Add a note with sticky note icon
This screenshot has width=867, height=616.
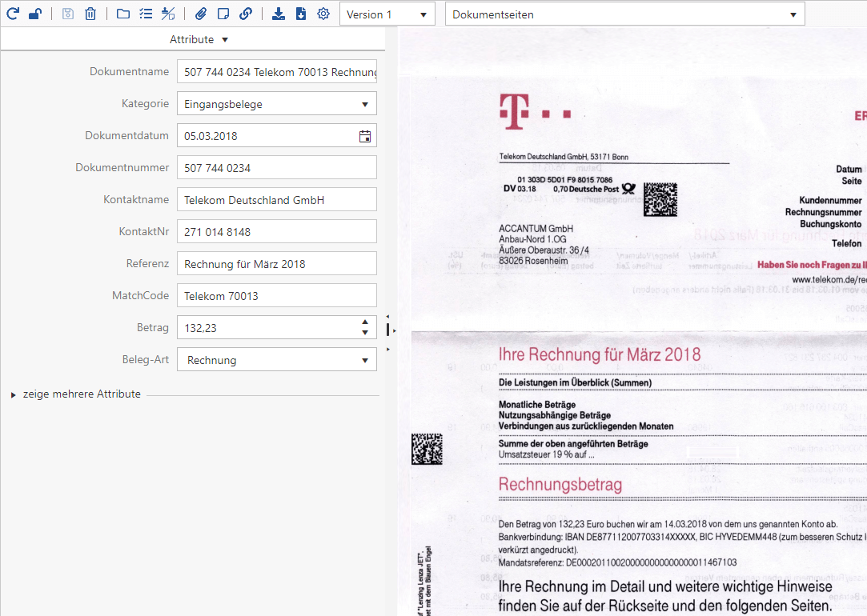pyautogui.click(x=223, y=14)
